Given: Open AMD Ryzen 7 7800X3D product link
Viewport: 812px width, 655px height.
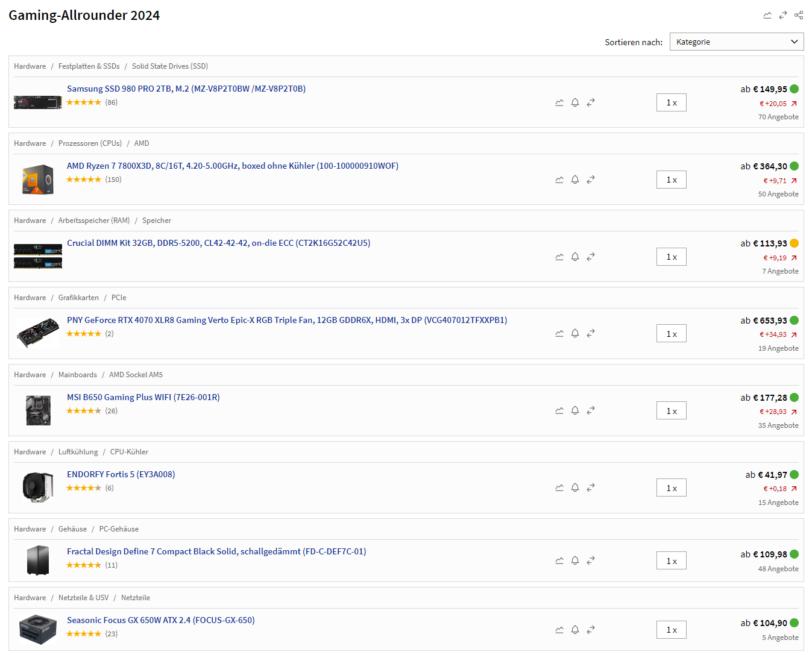Looking at the screenshot, I should click(233, 166).
